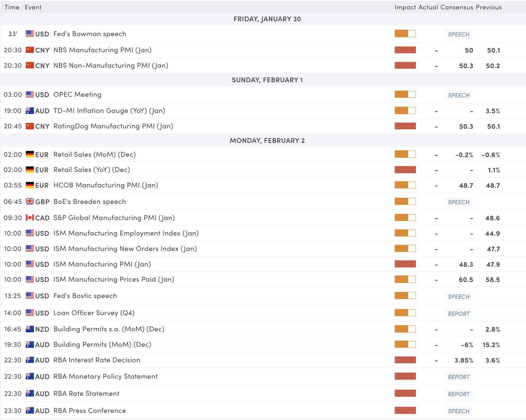
Task: Click the Australia flag beside Building Permits (MoM)
Action: [30, 344]
